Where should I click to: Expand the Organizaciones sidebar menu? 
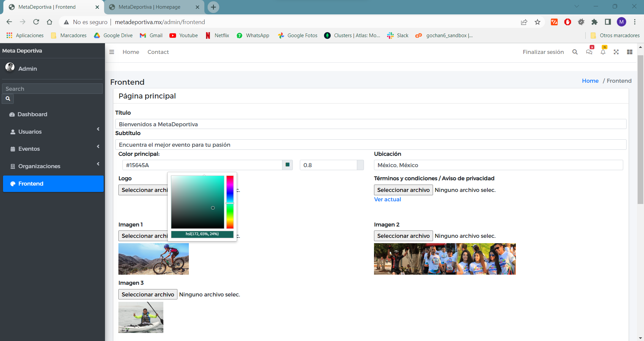click(53, 166)
